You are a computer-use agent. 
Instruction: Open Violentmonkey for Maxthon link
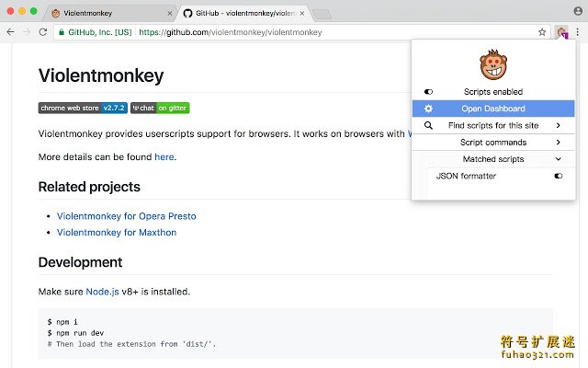(x=117, y=233)
